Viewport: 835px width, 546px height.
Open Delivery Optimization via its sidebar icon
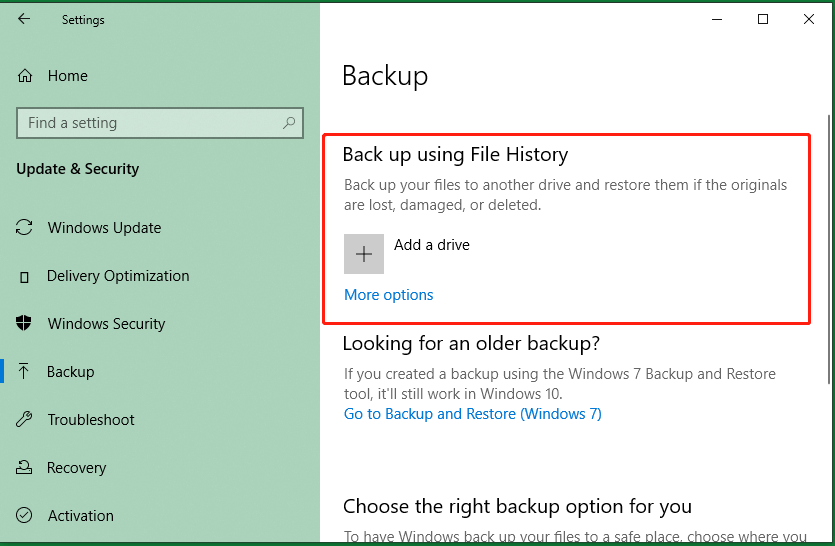tap(25, 276)
